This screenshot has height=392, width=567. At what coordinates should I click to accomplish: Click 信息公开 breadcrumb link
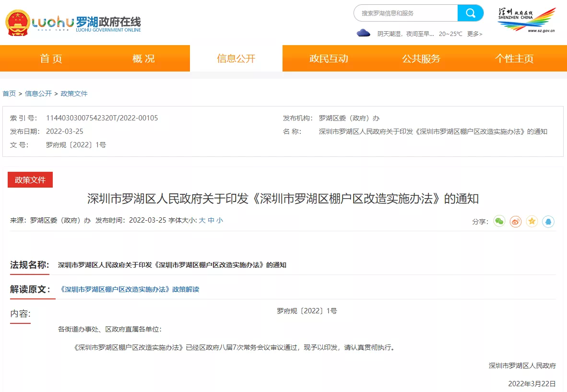click(38, 94)
